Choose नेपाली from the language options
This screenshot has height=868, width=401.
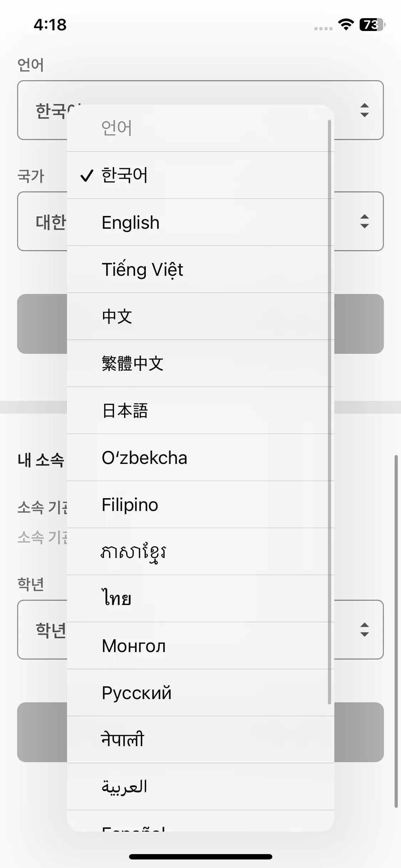click(x=122, y=739)
